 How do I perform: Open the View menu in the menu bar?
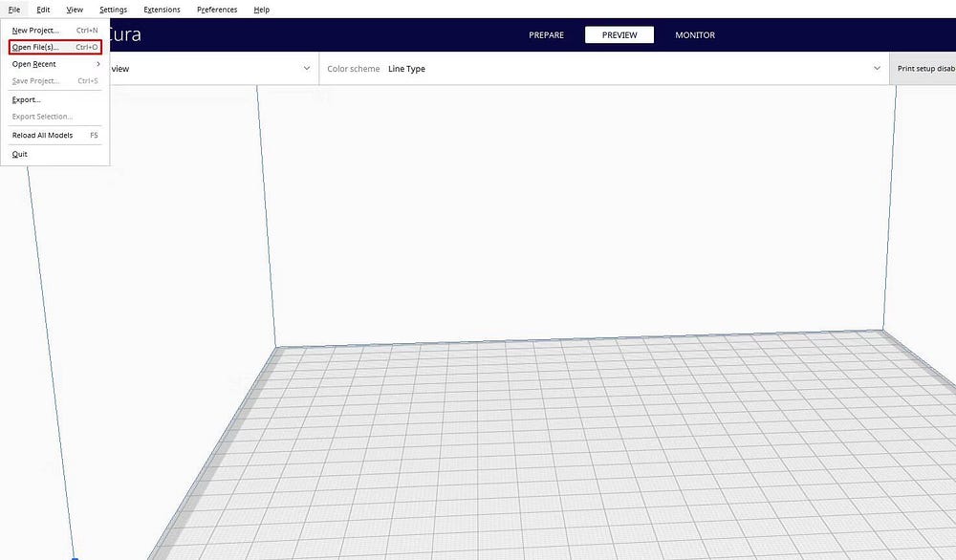pyautogui.click(x=75, y=10)
